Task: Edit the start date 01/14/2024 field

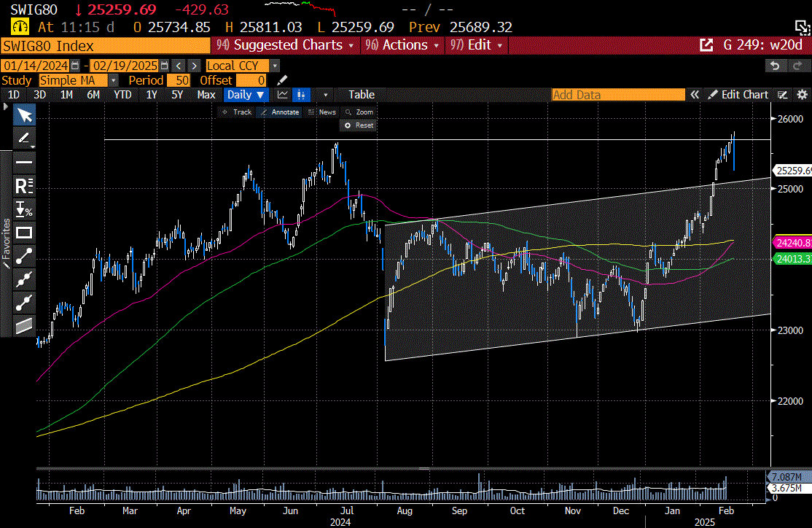Action: (x=36, y=66)
